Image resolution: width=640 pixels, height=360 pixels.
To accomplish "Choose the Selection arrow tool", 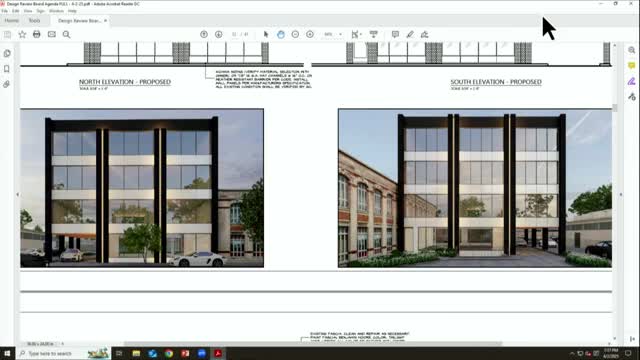I will pos(266,35).
